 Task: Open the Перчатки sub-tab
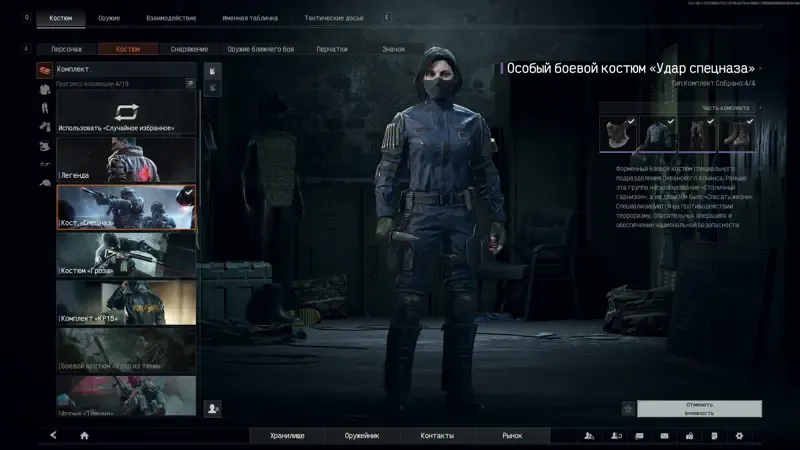tap(332, 49)
